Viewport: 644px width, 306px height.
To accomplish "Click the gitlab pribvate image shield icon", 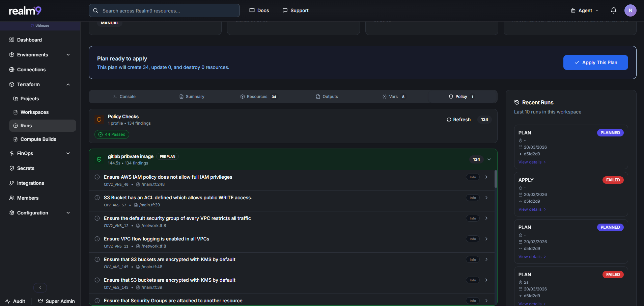I will click(99, 159).
